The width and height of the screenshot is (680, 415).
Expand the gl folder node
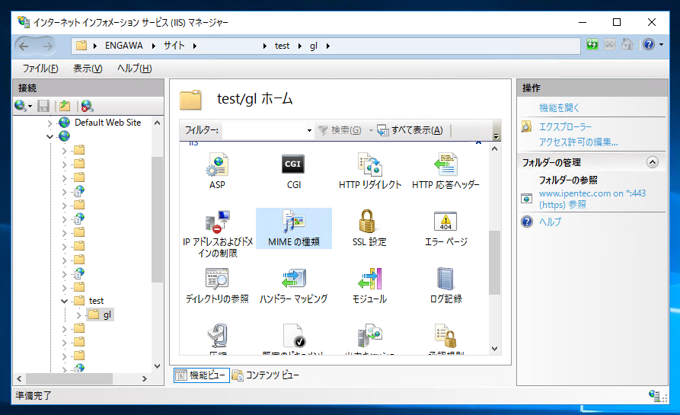click(x=78, y=315)
